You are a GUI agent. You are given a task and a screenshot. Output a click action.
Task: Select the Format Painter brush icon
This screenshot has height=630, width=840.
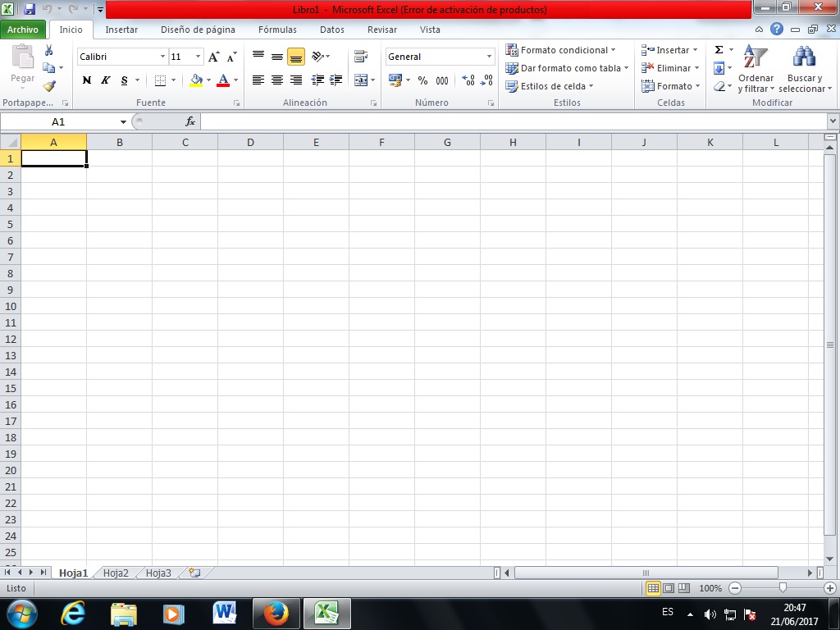[49, 85]
